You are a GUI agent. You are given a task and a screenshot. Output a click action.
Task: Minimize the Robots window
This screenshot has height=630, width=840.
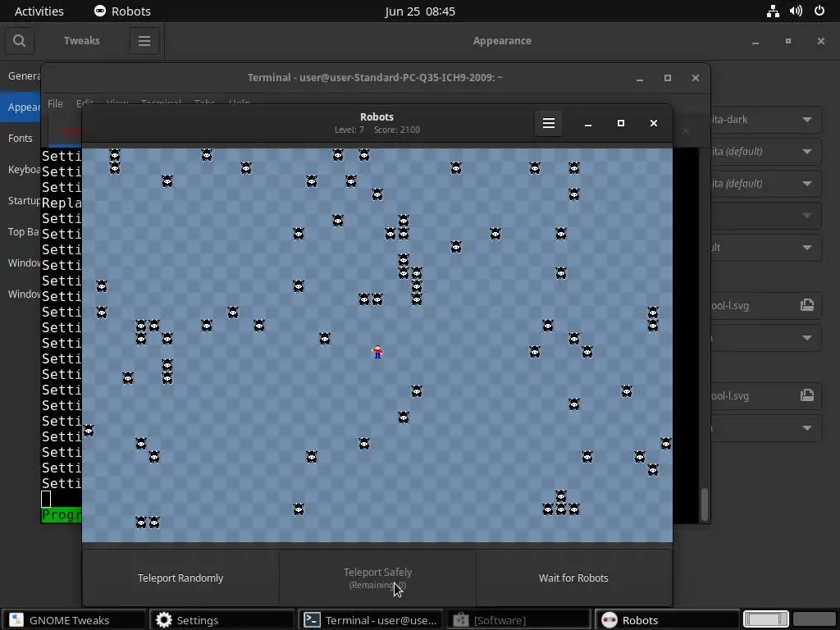coord(587,124)
